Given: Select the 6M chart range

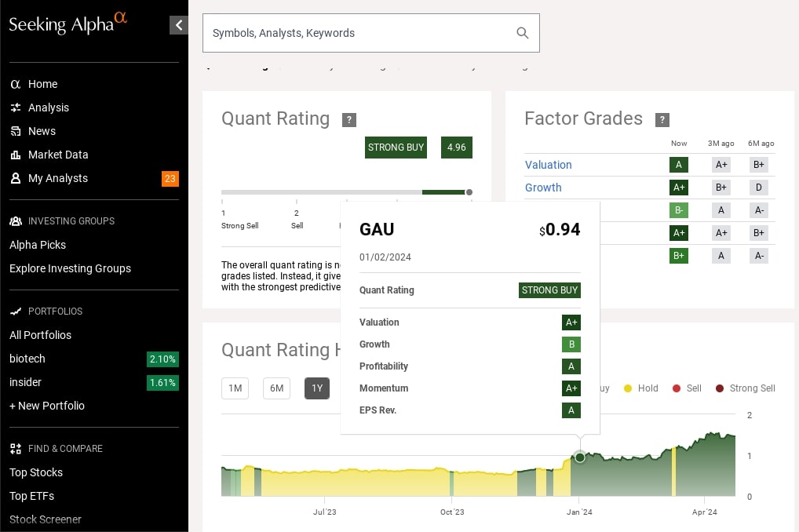Looking at the screenshot, I should coord(276,388).
